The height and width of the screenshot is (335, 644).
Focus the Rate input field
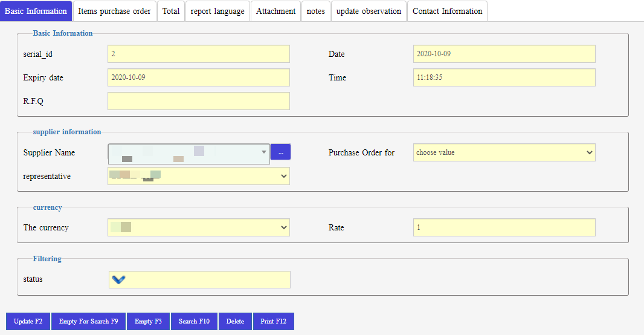coord(504,227)
